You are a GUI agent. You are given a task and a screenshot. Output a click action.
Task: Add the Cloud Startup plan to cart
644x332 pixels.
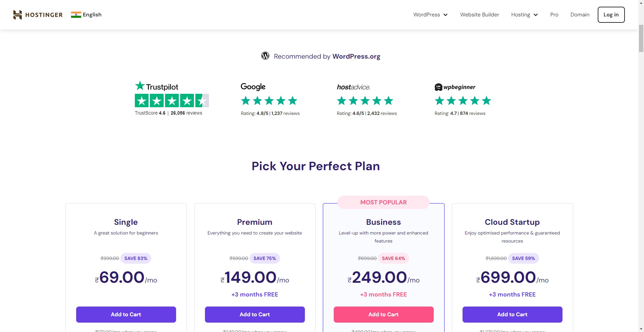(x=512, y=315)
